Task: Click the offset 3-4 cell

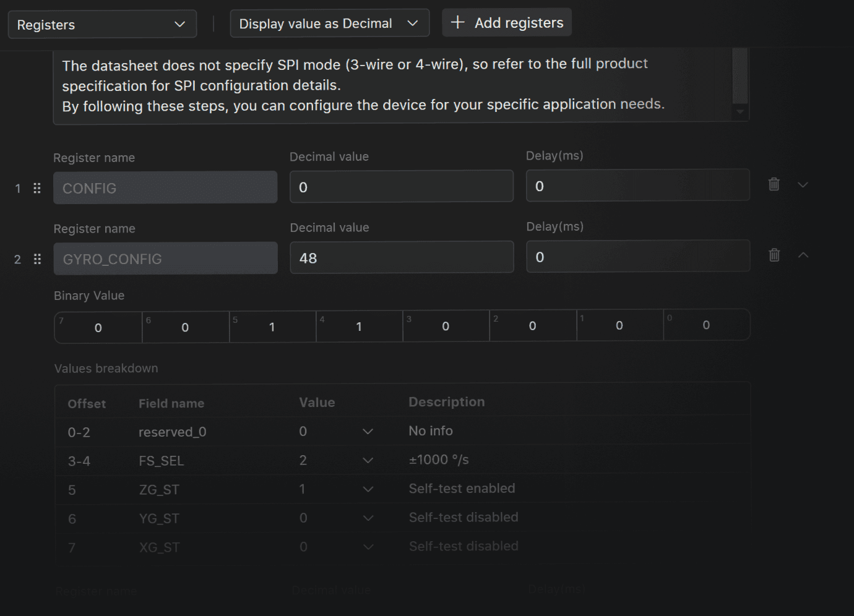Action: [x=79, y=461]
